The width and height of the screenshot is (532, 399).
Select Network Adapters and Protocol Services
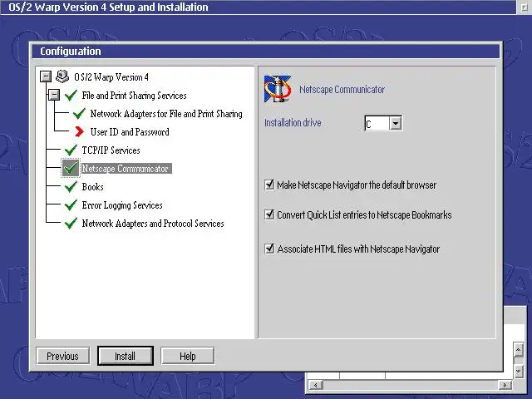(x=153, y=224)
